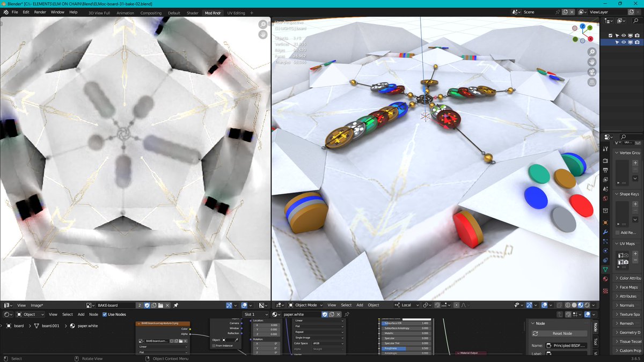The width and height of the screenshot is (644, 362).
Task: Adjust the Metallic value slider
Action: tap(406, 333)
